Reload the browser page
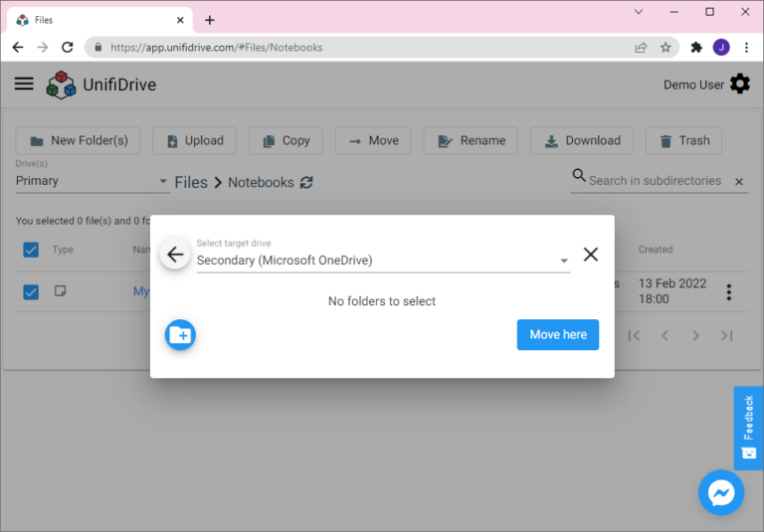 (x=68, y=48)
